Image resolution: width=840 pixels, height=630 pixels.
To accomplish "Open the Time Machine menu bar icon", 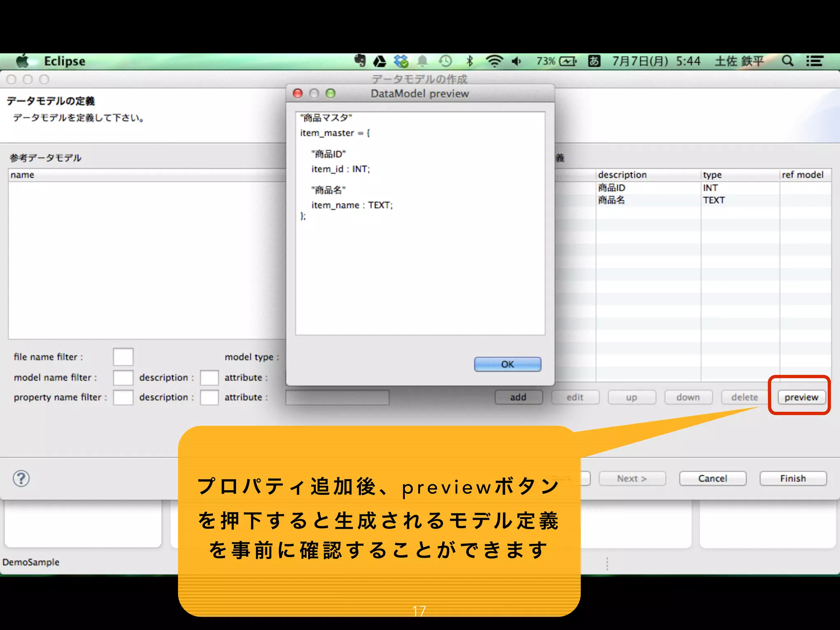I will (445, 62).
